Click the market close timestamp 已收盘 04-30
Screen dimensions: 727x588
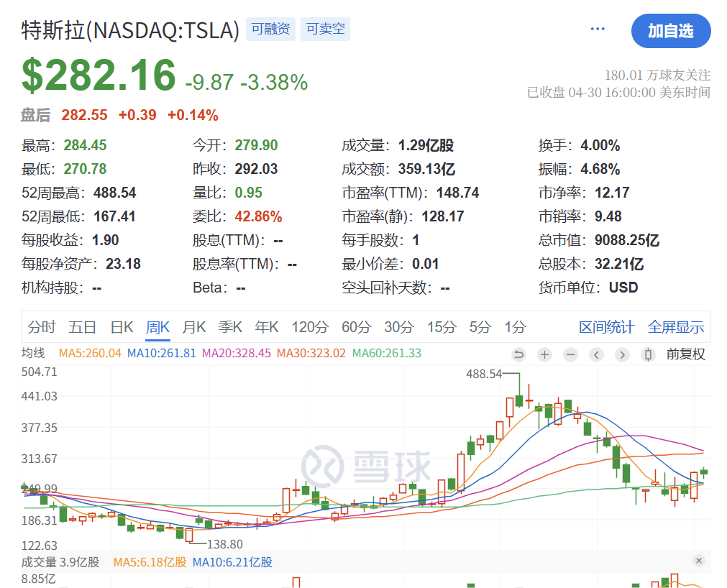coord(618,92)
